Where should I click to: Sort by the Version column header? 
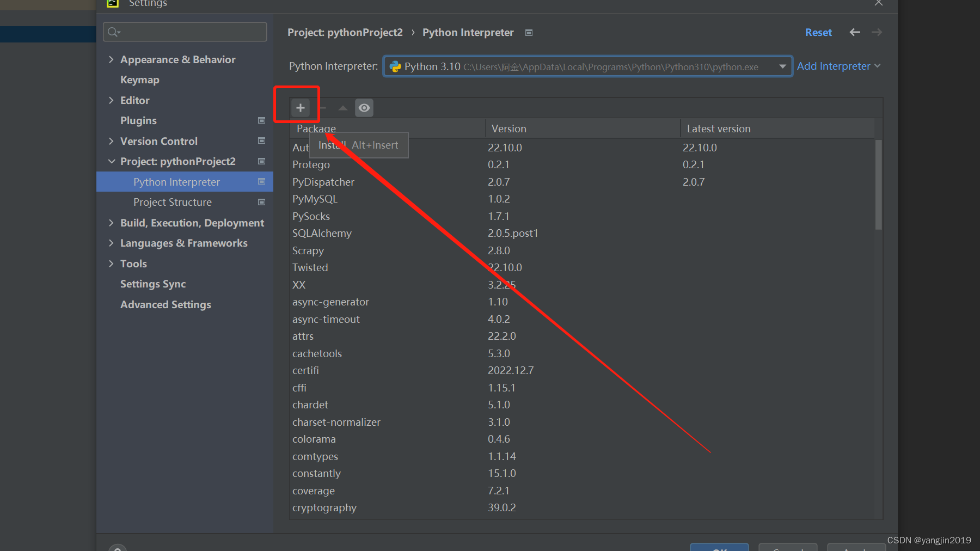pyautogui.click(x=583, y=128)
